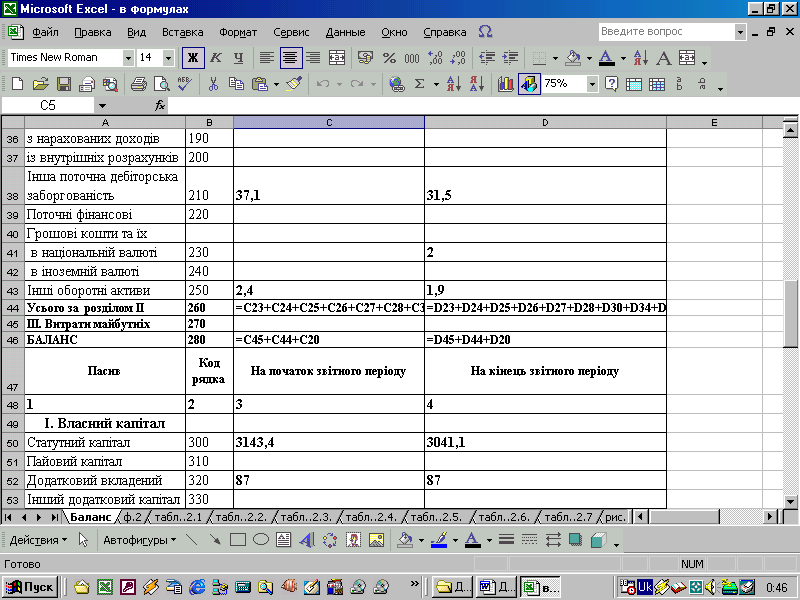
Task: Open the Omega symbol icon in menu bar
Action: pyautogui.click(x=485, y=32)
